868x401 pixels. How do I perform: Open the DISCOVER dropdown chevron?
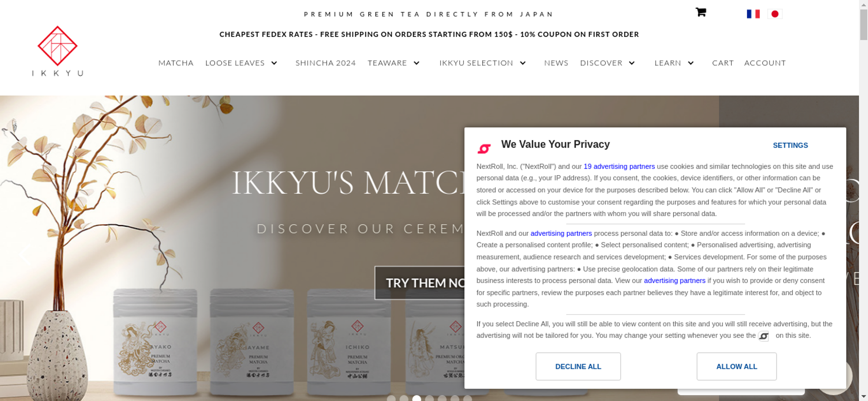click(632, 63)
